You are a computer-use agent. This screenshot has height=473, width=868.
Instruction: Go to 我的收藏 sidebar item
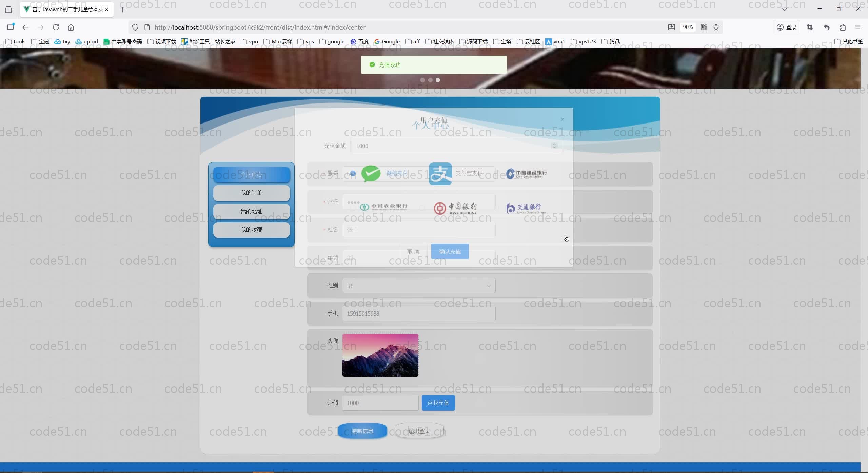[251, 230]
